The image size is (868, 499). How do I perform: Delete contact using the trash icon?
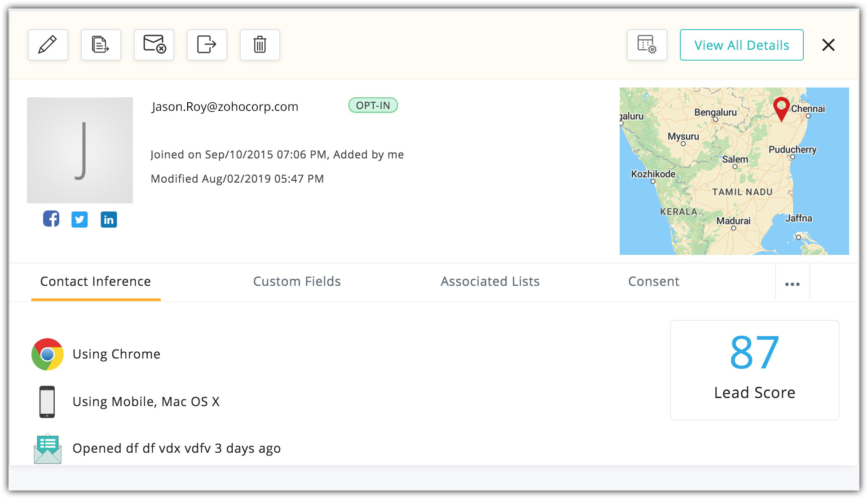260,45
